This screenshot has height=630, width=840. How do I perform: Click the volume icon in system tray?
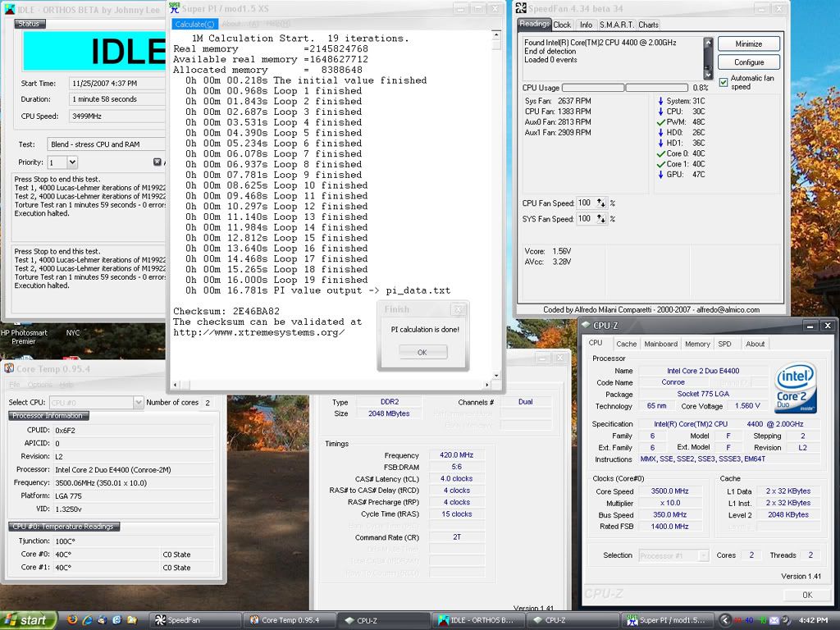tap(785, 620)
